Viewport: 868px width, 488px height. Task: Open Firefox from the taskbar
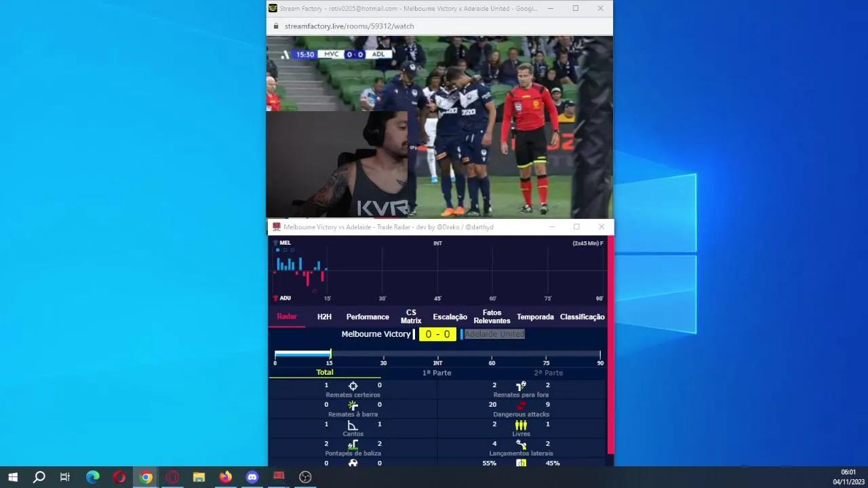tap(225, 477)
